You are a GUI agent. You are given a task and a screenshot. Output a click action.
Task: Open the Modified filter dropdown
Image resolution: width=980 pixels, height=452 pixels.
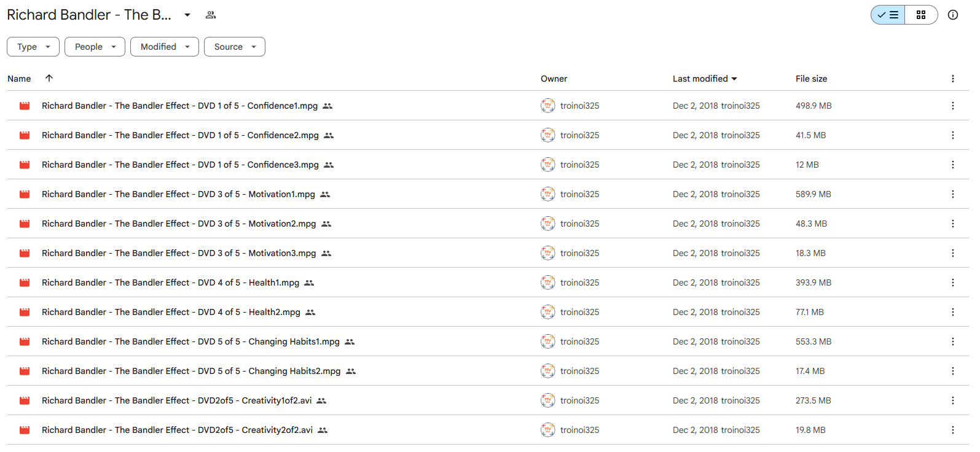165,47
